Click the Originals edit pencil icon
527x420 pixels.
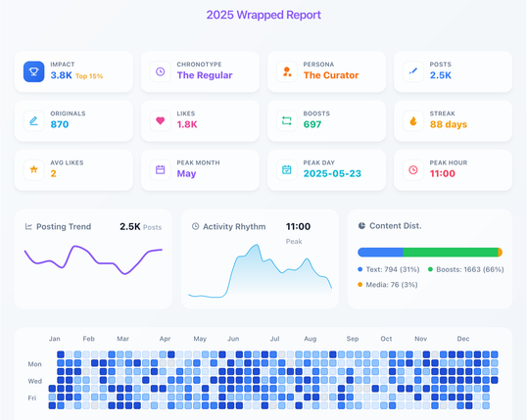[x=33, y=120]
